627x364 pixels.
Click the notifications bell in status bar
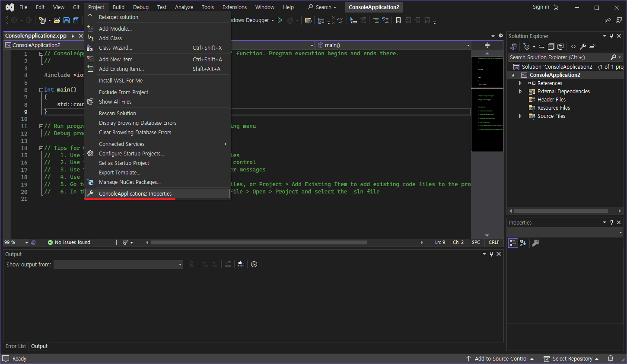pyautogui.click(x=611, y=359)
